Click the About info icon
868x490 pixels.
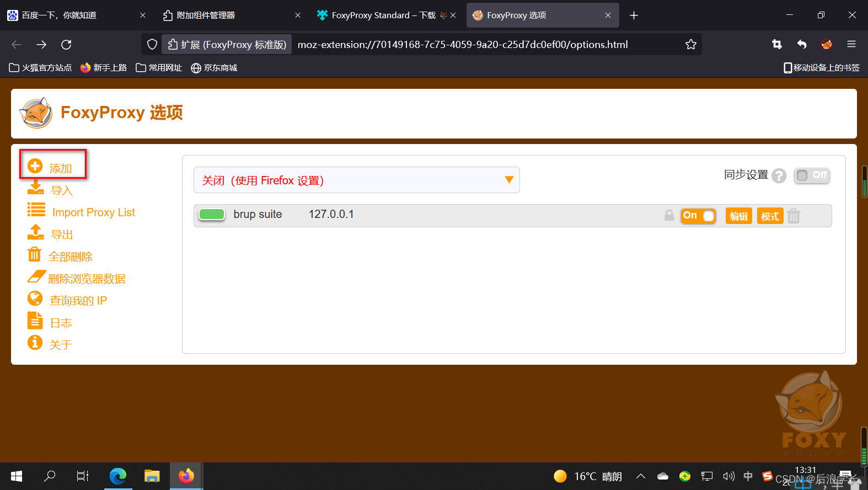(35, 343)
